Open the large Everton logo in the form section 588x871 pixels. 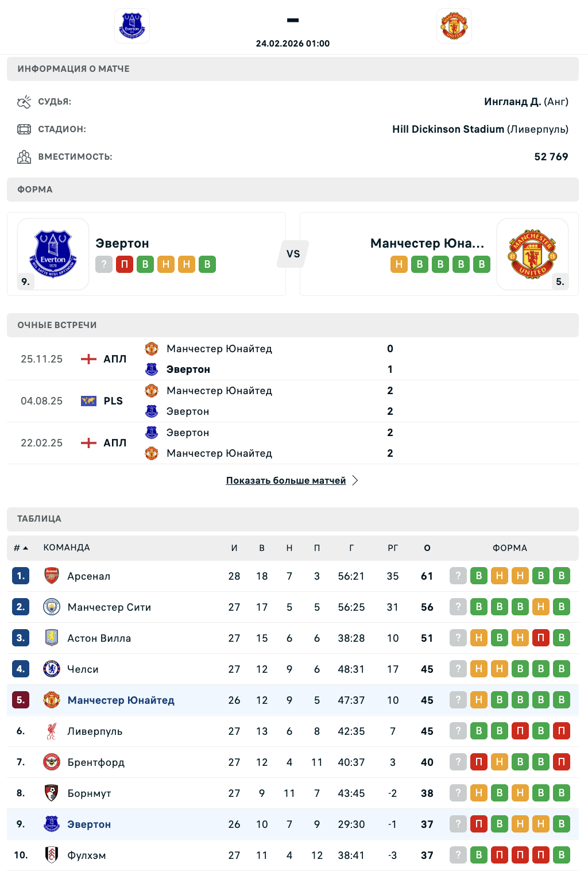(53, 253)
